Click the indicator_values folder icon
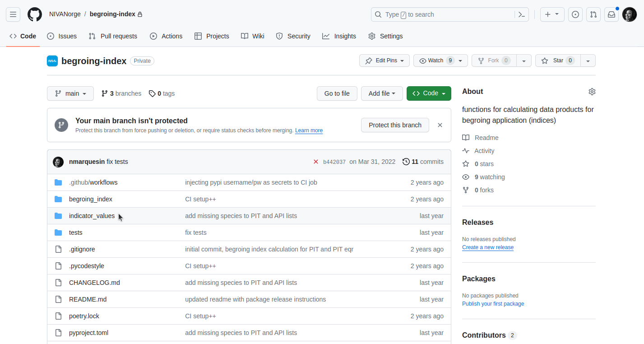 coord(58,216)
